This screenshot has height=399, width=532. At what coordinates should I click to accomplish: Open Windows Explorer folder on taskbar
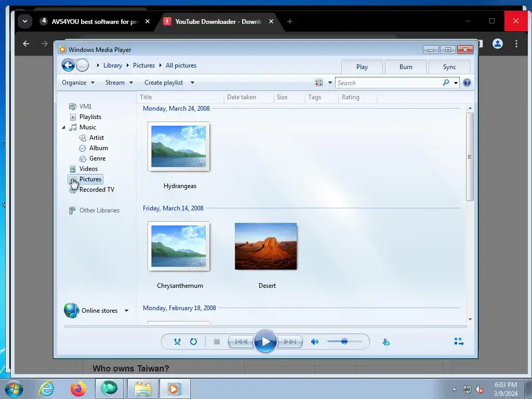click(x=142, y=389)
